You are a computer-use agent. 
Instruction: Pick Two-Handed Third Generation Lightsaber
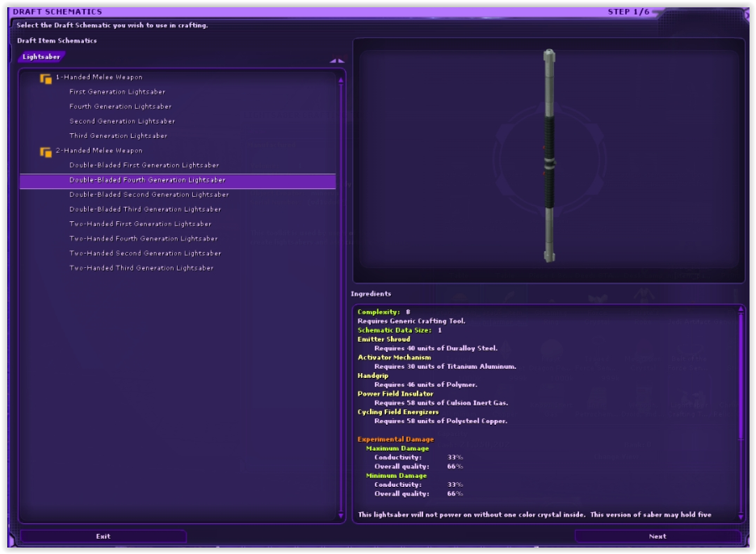pos(141,267)
